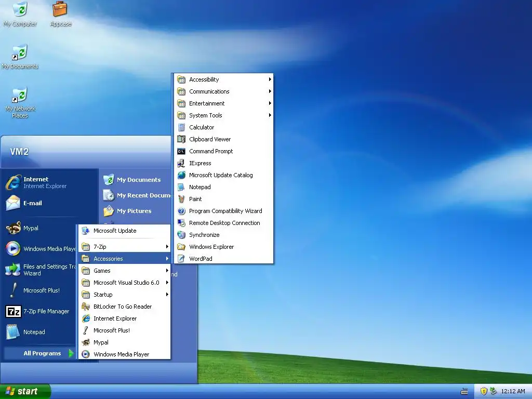Launch the WordPad icon

(x=181, y=259)
